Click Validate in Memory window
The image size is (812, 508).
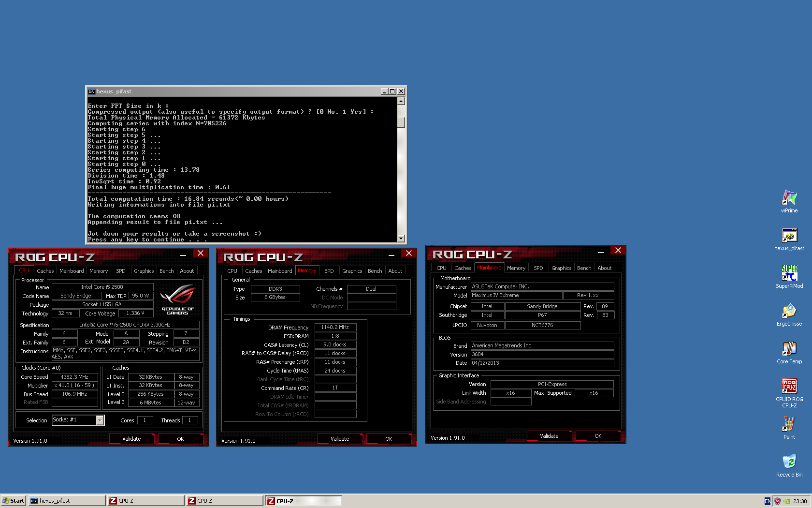point(340,439)
